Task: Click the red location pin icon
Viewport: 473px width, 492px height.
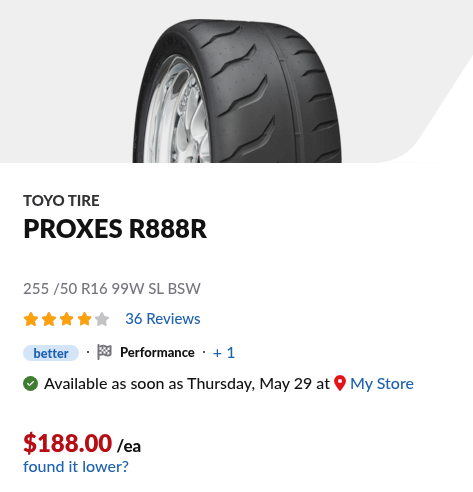Action: 340,383
